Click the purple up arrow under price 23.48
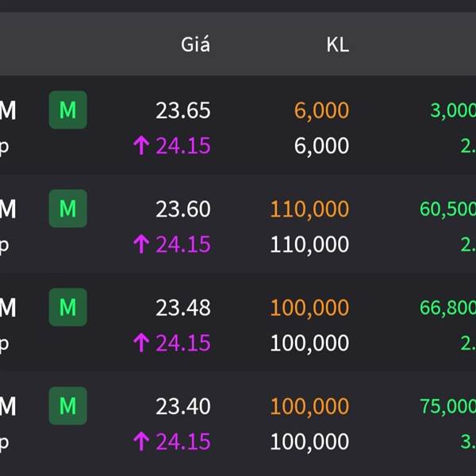476x476 pixels. click(x=141, y=343)
